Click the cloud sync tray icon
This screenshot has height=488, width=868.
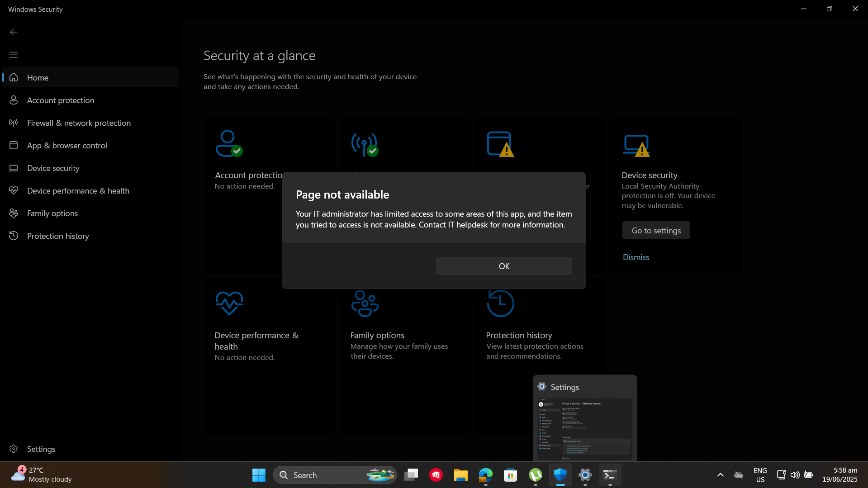click(x=739, y=475)
